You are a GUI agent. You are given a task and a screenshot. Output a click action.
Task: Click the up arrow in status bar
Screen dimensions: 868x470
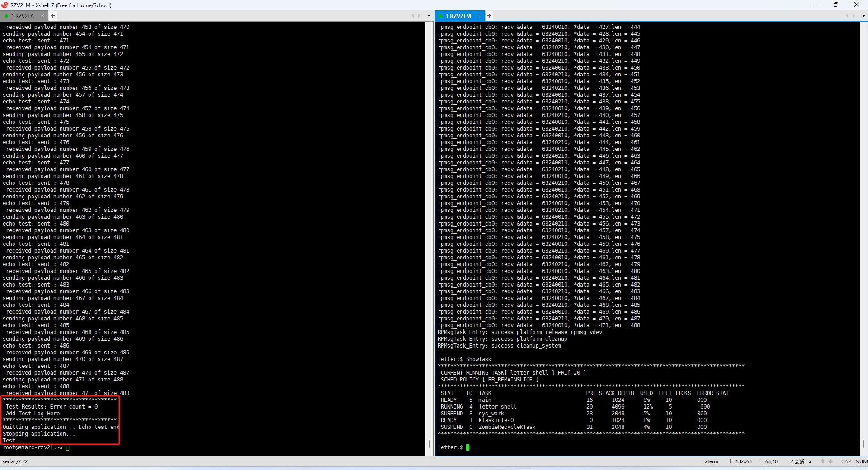click(x=823, y=461)
